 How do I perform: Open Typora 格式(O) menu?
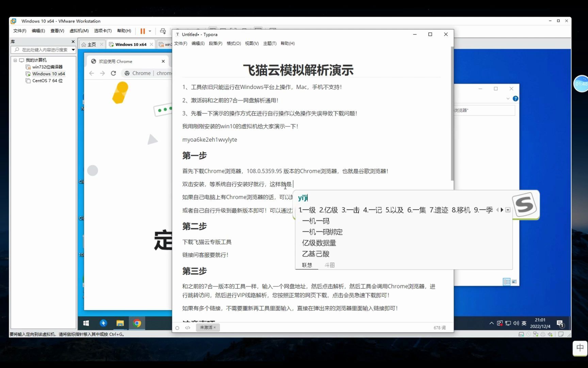coord(234,44)
